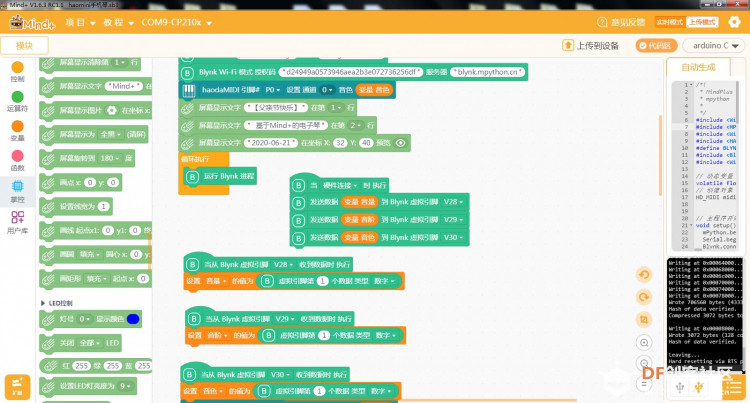Open the 9 brightness dropdown on 设置LED灯亮度 block
Image resolution: width=750 pixels, height=403 pixels.
[x=125, y=386]
